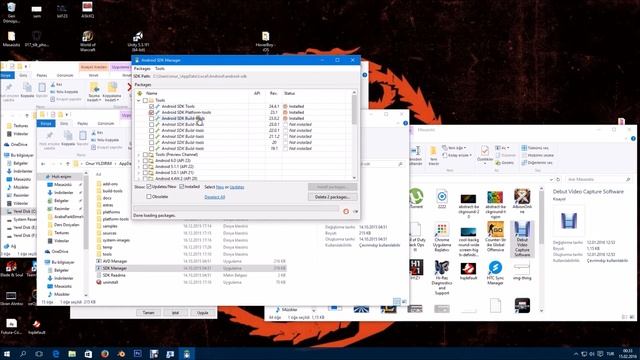Open Edge browser from the taskbar
640x360 pixels.
(x=56, y=353)
